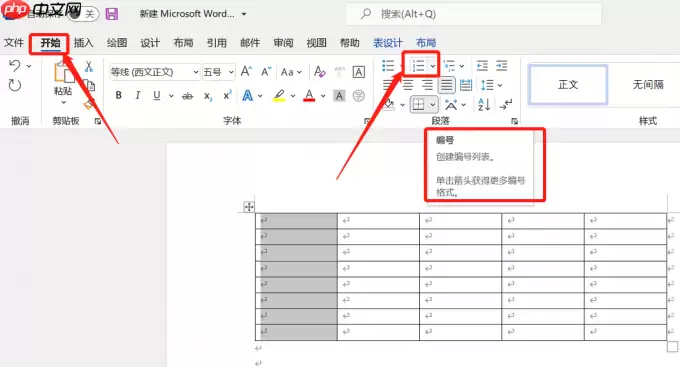The image size is (680, 367).
Task: Click the text effects blue A icon
Action: (x=248, y=95)
